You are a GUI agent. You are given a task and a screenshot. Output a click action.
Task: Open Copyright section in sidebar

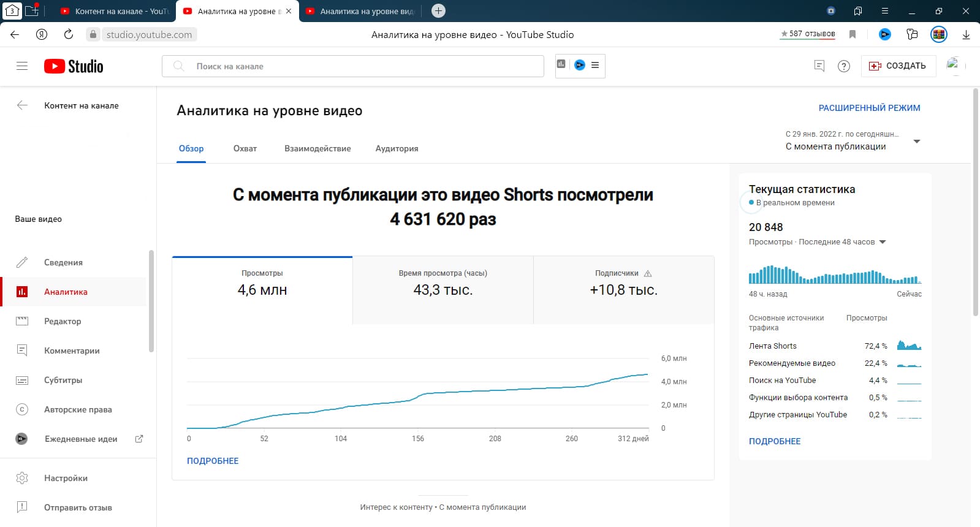click(77, 409)
